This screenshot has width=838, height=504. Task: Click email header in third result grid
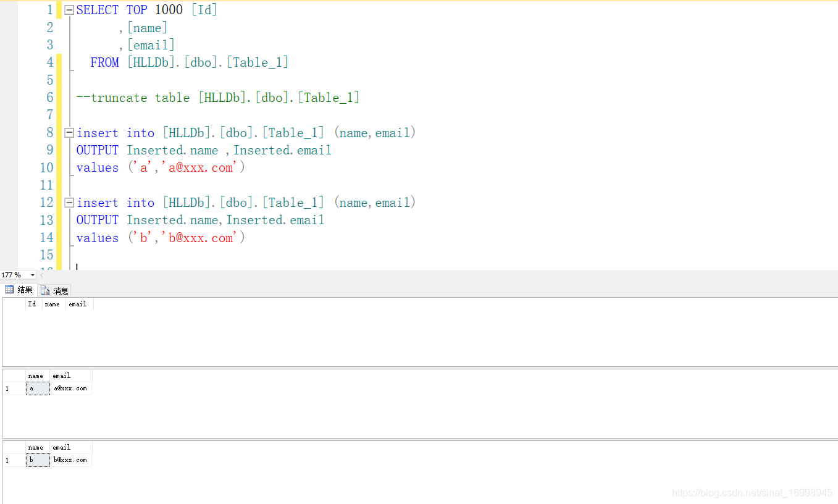tap(70, 447)
